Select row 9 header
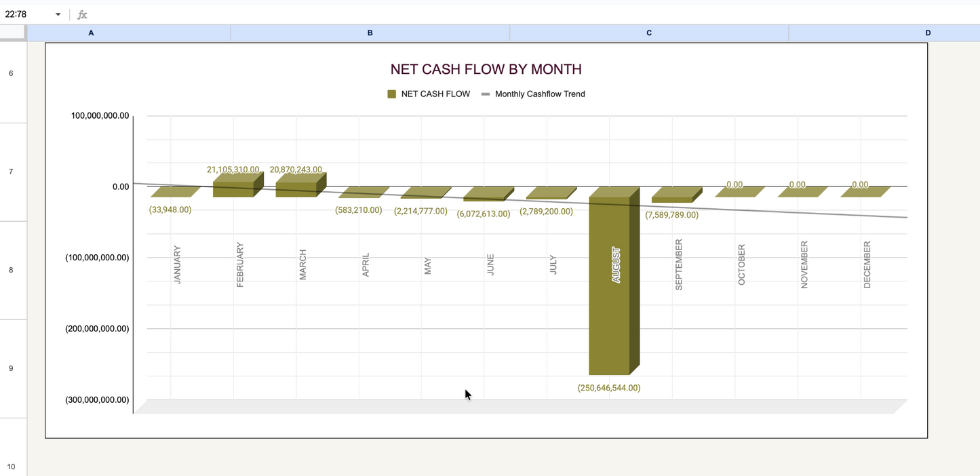980x476 pixels. coord(13,368)
